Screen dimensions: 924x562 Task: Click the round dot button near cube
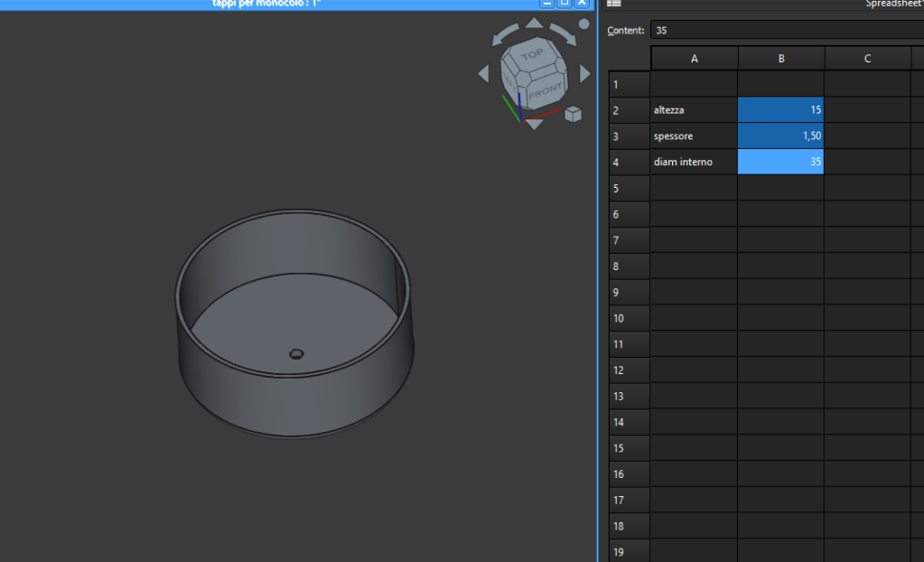[583, 24]
